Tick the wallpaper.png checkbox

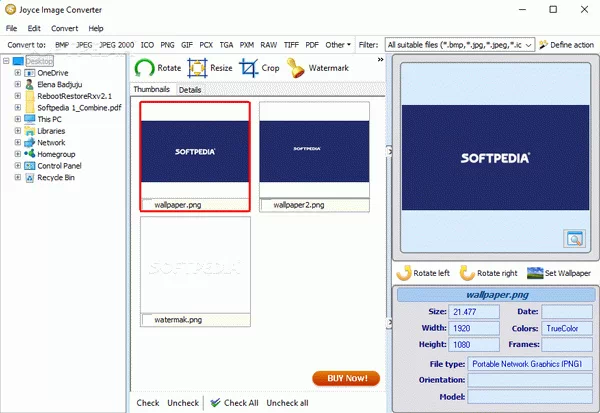point(148,204)
